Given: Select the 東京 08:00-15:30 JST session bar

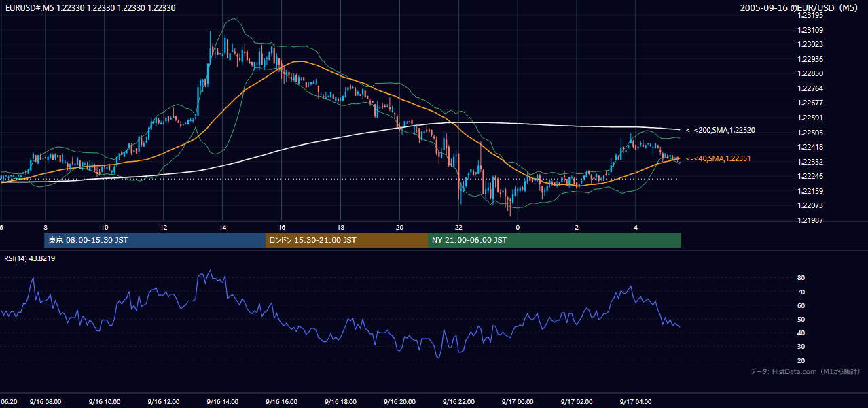Looking at the screenshot, I should [x=155, y=240].
